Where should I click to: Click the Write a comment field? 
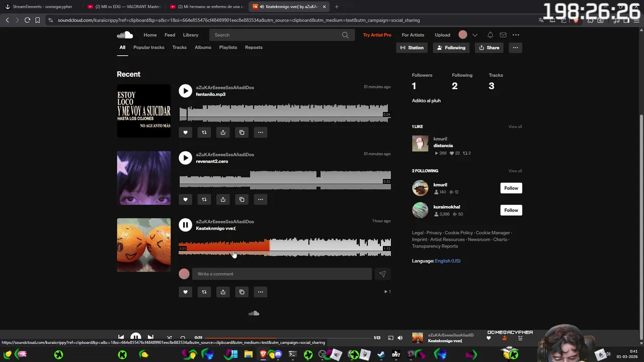(282, 274)
